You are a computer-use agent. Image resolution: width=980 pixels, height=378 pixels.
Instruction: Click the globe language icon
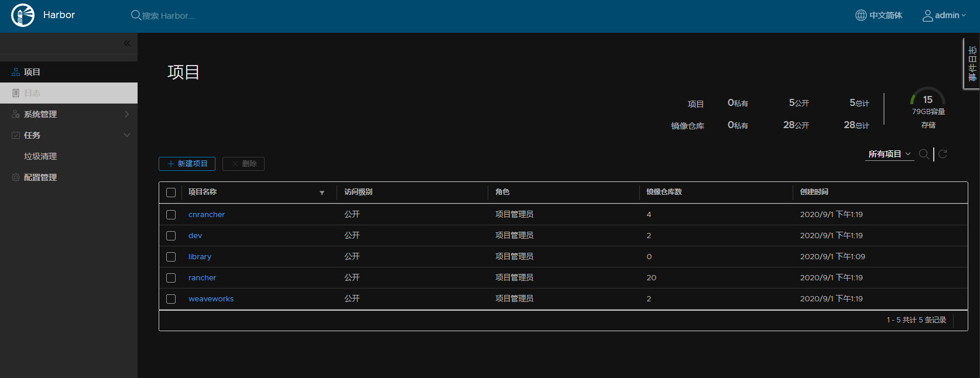[861, 15]
